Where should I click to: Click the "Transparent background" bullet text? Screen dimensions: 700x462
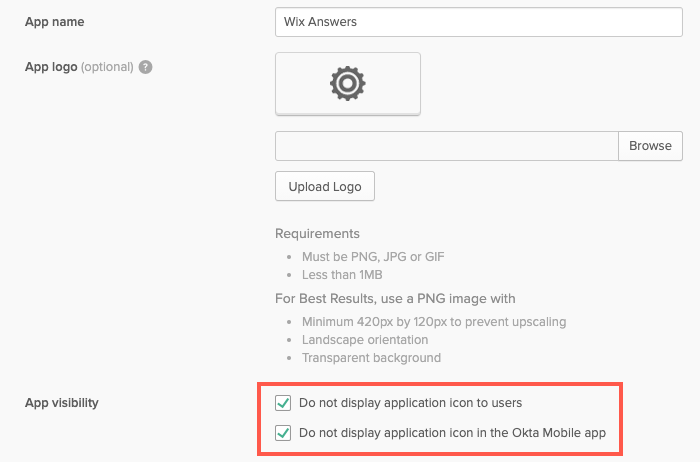(x=371, y=358)
